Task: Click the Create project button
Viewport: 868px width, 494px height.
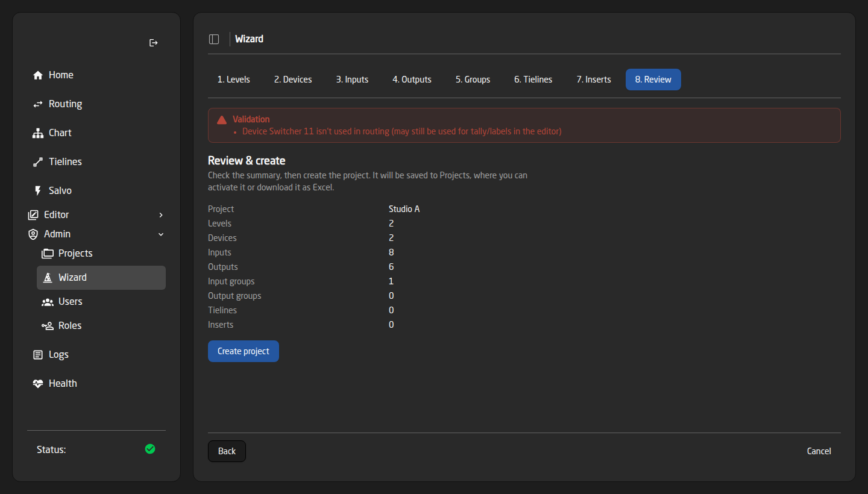Action: click(244, 351)
